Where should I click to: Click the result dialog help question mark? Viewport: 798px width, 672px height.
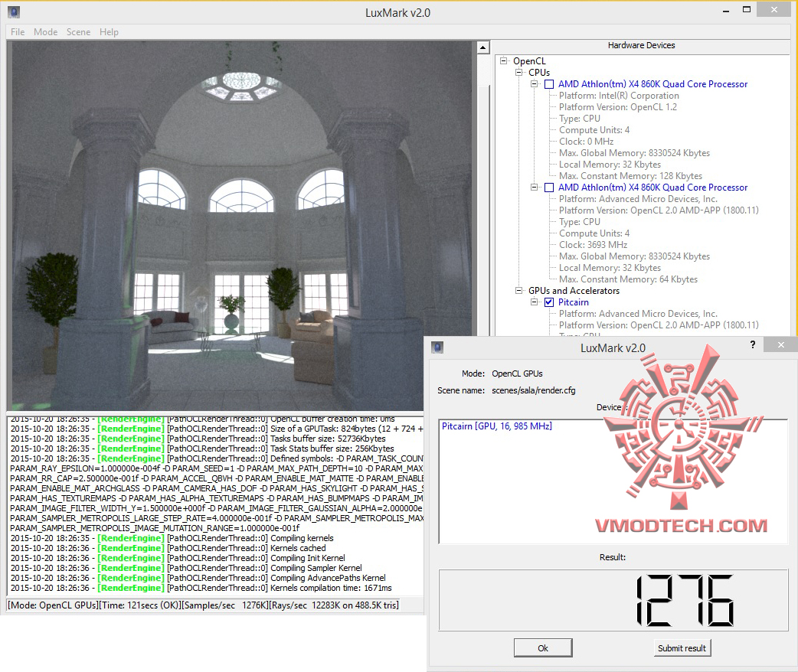(x=753, y=345)
